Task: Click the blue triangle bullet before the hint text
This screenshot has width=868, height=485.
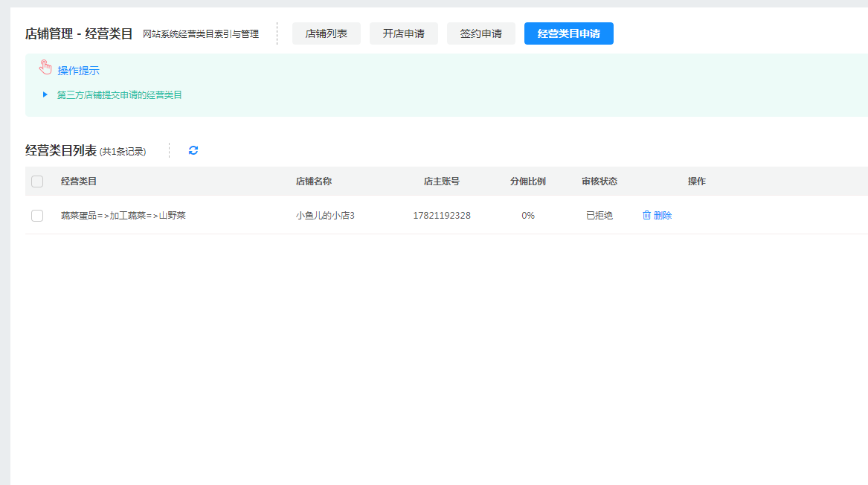Action: (45, 94)
